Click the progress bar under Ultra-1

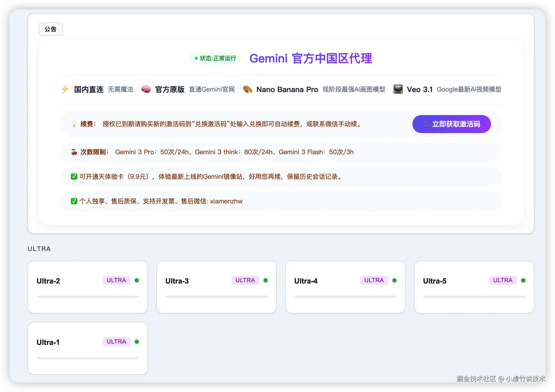[88, 358]
